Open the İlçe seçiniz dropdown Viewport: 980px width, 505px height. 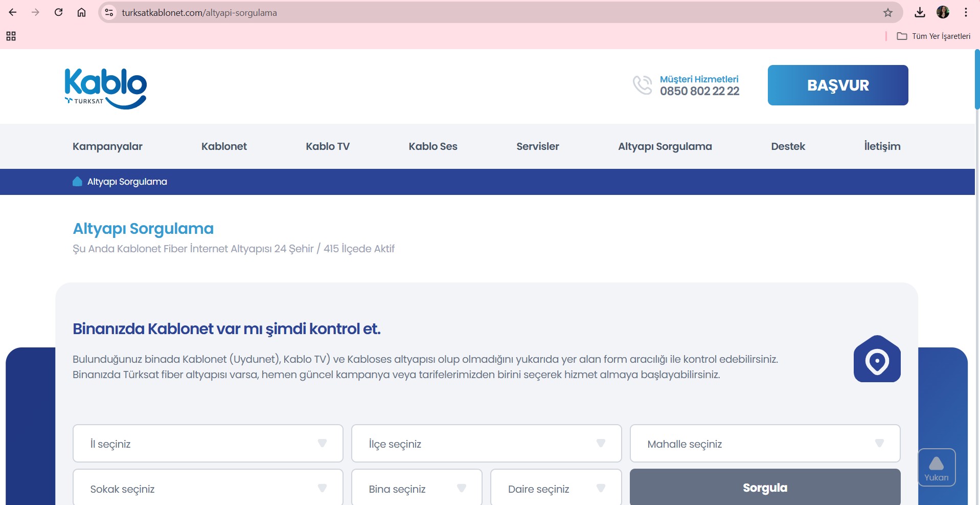[x=486, y=443]
